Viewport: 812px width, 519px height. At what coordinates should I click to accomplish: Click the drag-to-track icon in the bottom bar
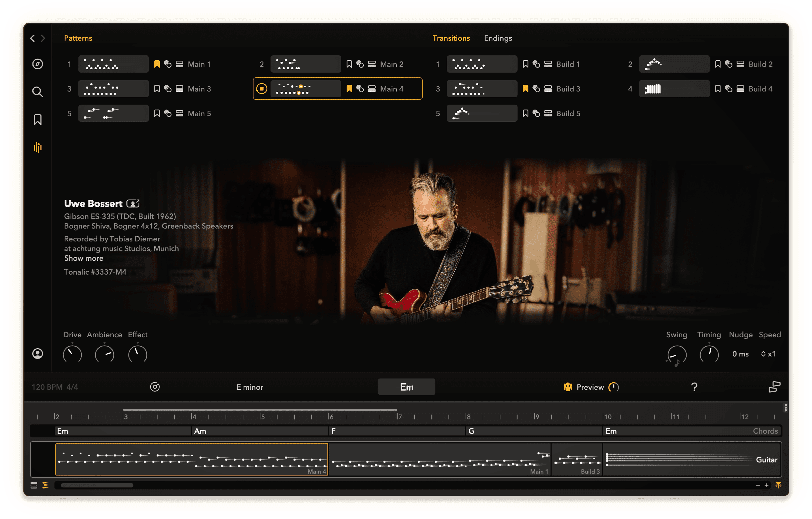(774, 387)
